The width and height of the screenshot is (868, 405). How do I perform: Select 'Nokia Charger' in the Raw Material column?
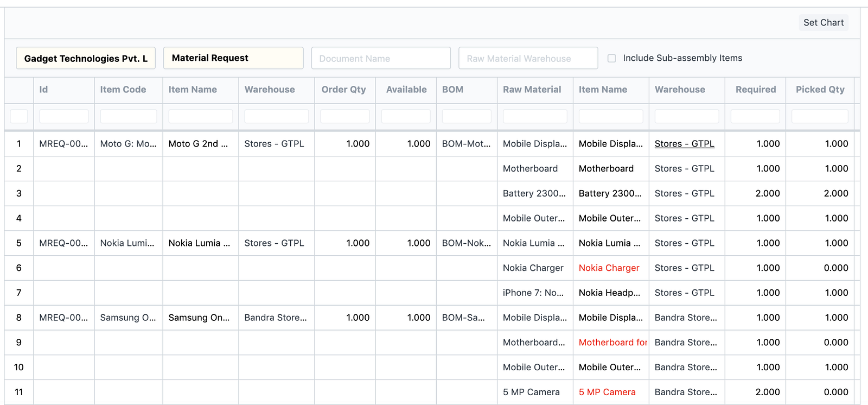pos(533,268)
